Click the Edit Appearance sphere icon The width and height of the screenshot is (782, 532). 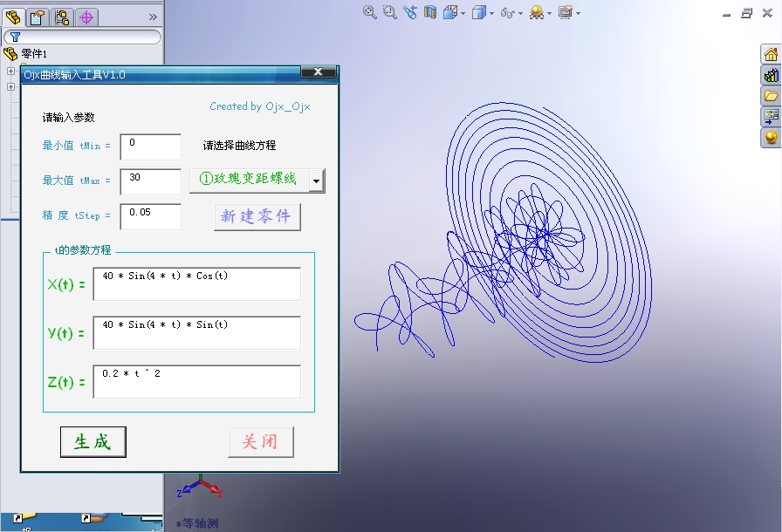(537, 12)
